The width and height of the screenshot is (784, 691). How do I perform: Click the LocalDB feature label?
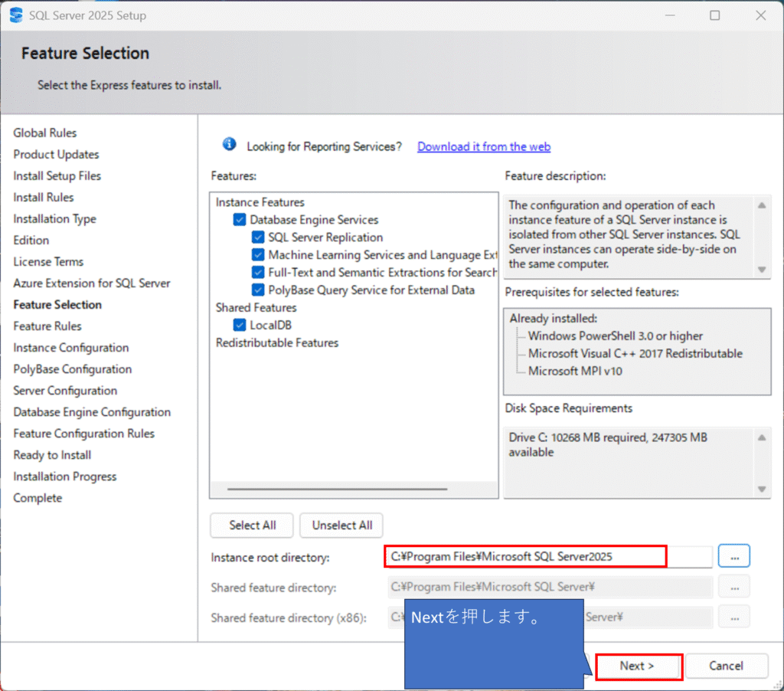point(270,326)
